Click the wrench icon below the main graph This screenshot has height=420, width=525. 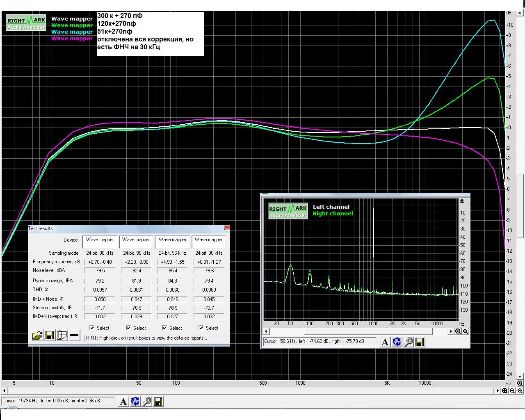pyautogui.click(x=146, y=402)
